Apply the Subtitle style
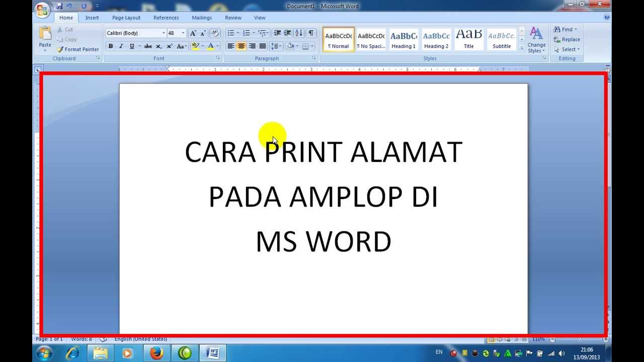 [x=502, y=39]
